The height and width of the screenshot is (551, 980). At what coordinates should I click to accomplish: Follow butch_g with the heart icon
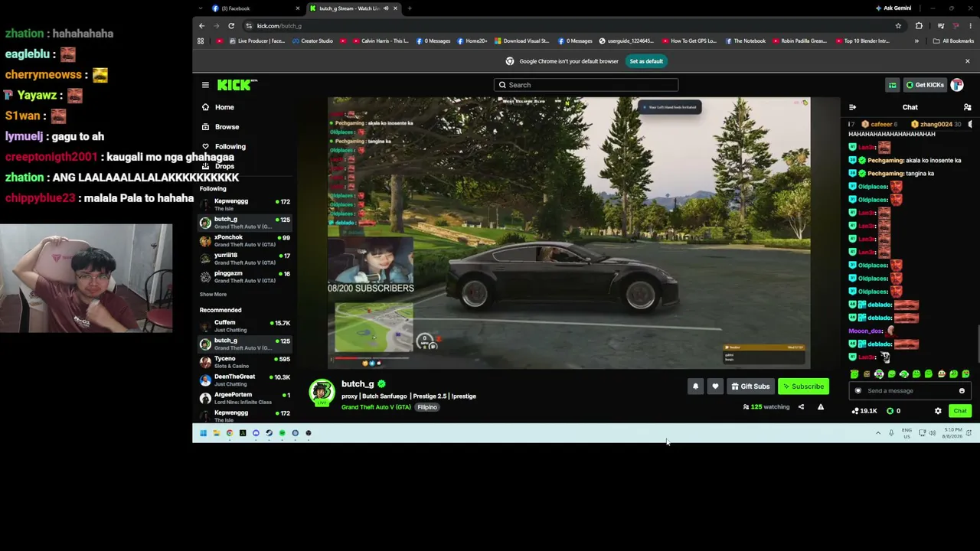point(715,386)
